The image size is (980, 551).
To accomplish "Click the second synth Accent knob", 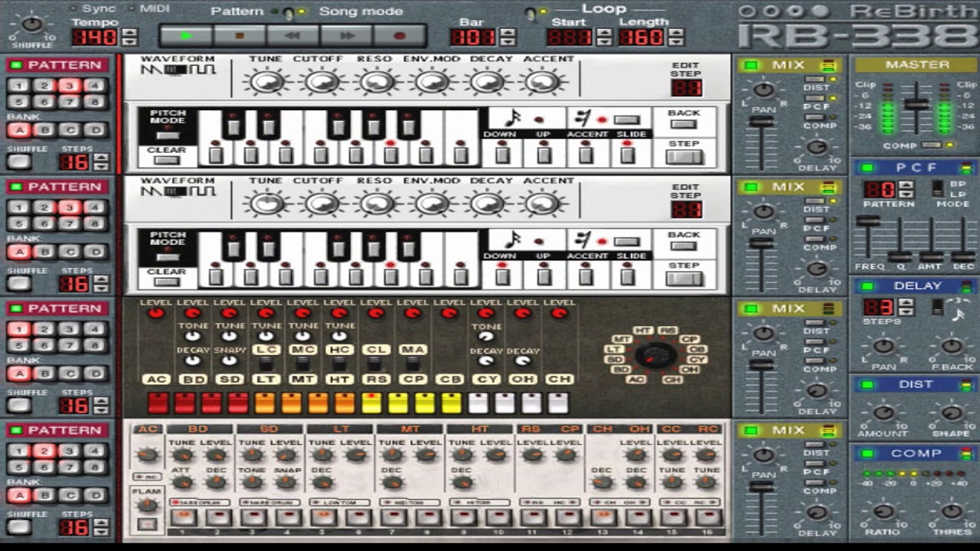I will click(543, 204).
